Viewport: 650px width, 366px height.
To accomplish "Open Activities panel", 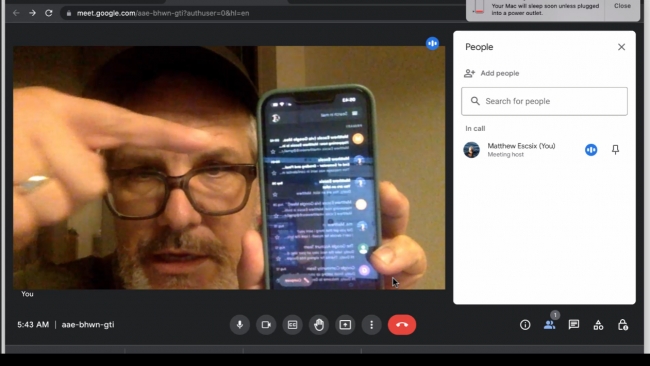I will (x=598, y=325).
